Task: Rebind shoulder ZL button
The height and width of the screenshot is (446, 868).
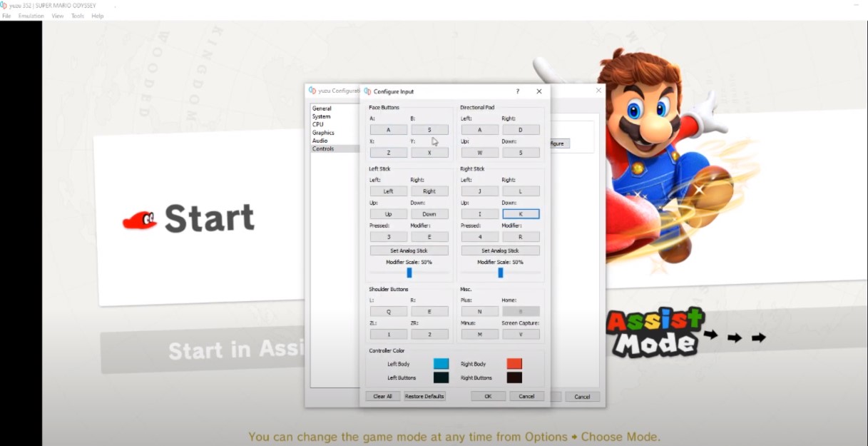Action: (389, 335)
